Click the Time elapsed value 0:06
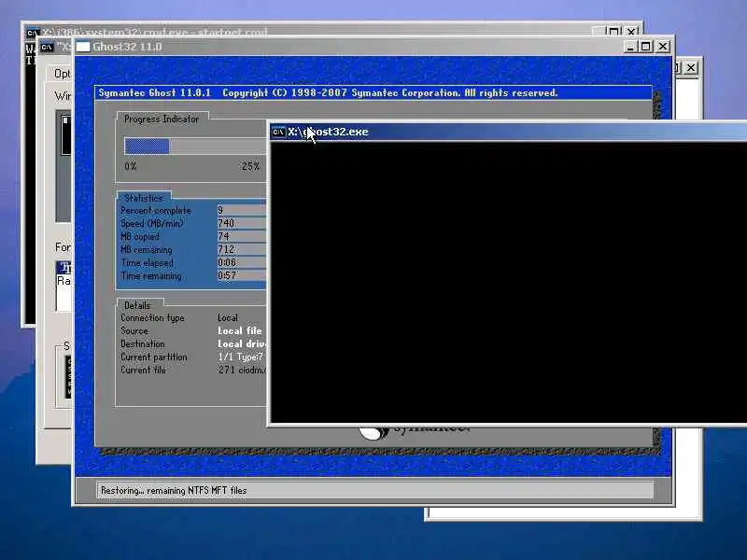 click(x=227, y=262)
